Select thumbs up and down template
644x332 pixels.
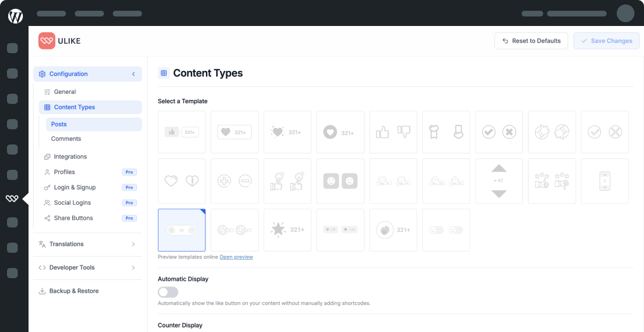(x=393, y=132)
